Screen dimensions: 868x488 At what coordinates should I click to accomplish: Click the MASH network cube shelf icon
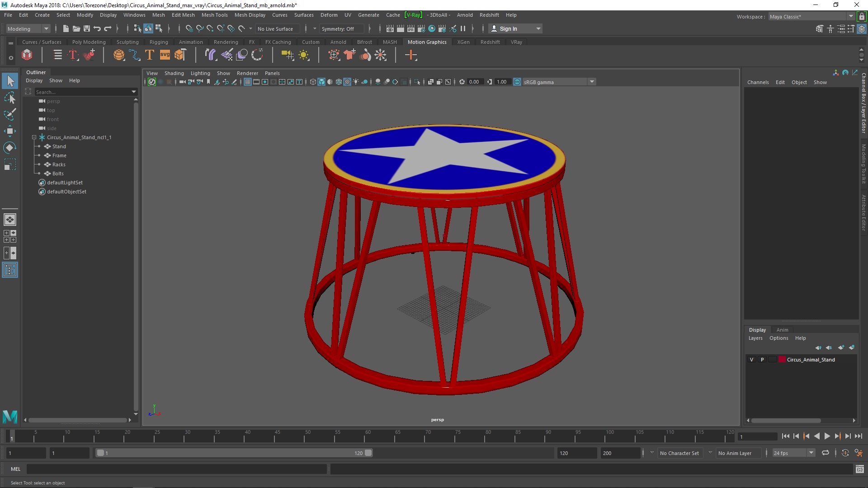27,55
